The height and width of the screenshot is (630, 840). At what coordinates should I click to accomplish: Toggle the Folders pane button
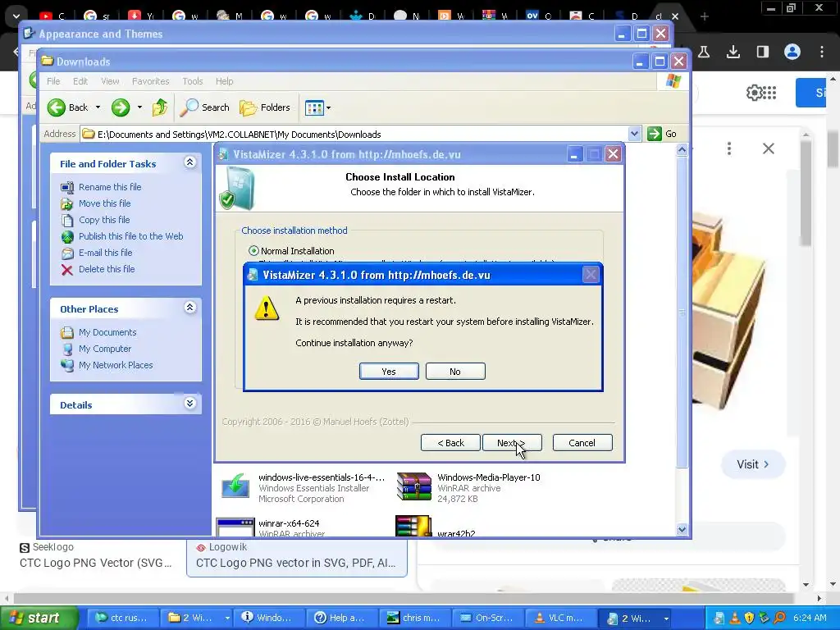coord(265,107)
